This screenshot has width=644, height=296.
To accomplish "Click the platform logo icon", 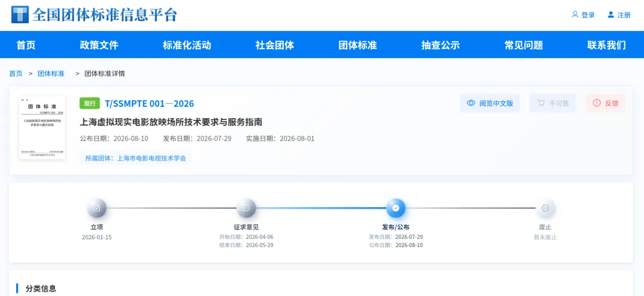I will [20, 14].
